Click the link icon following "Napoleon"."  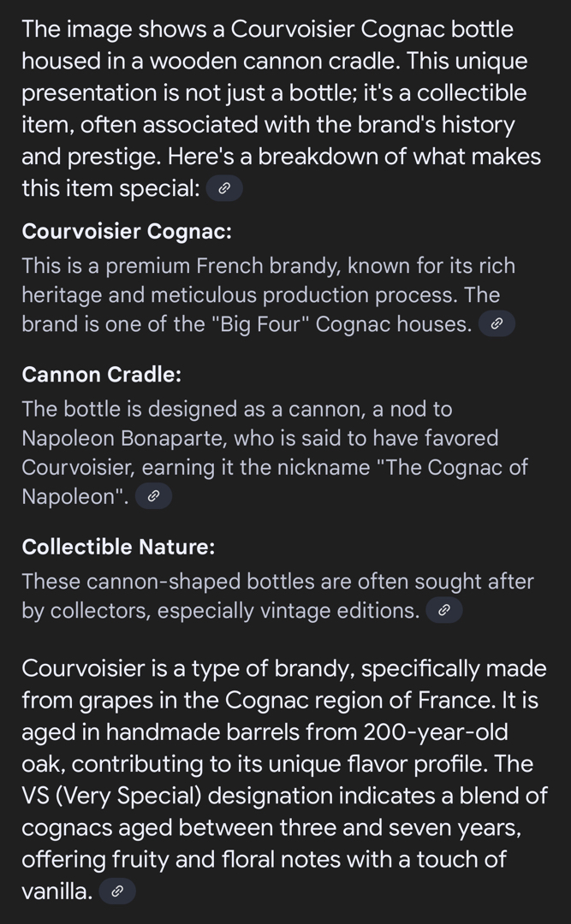click(x=153, y=497)
